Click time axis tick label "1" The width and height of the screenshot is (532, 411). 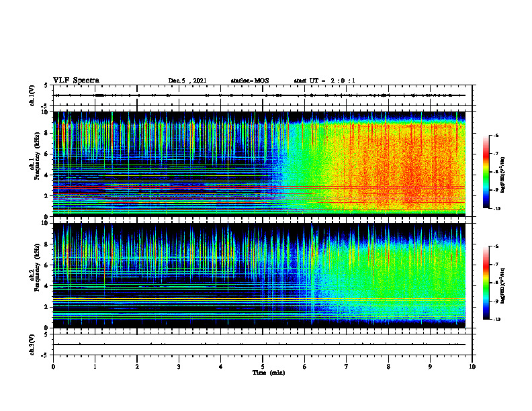coord(95,367)
